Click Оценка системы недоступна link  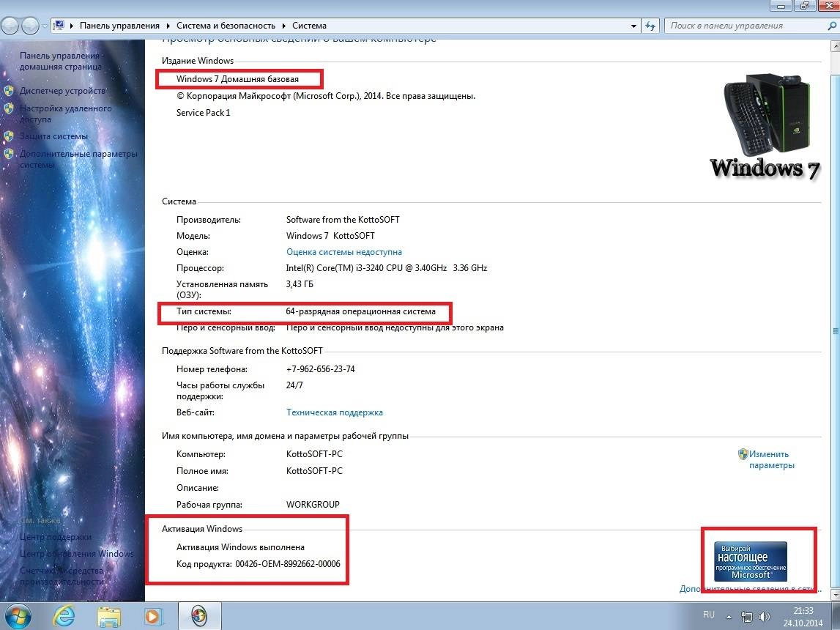[x=344, y=252]
